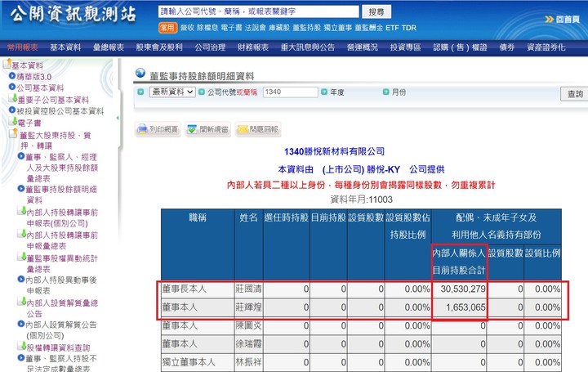This screenshot has height=372, width=588.
Task: Click the company code field showing 1340
Action: 290,92
